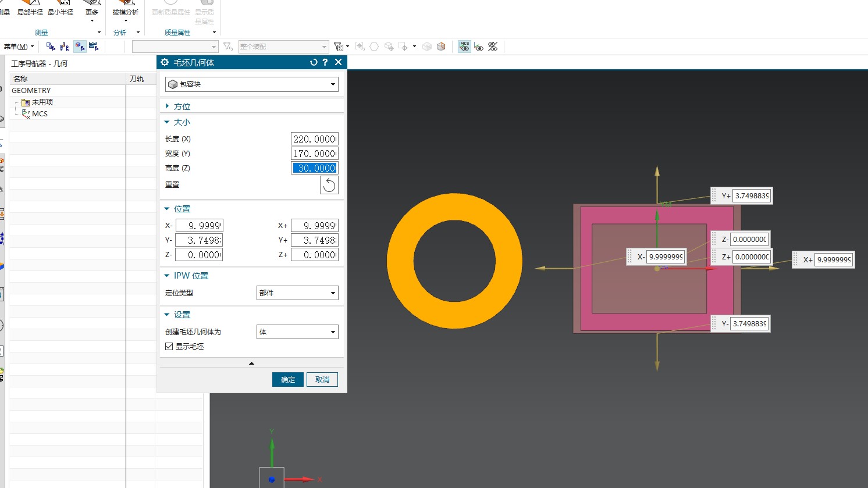This screenshot has height=488, width=868.
Task: Click the X- position field in dialog
Action: pos(200,226)
